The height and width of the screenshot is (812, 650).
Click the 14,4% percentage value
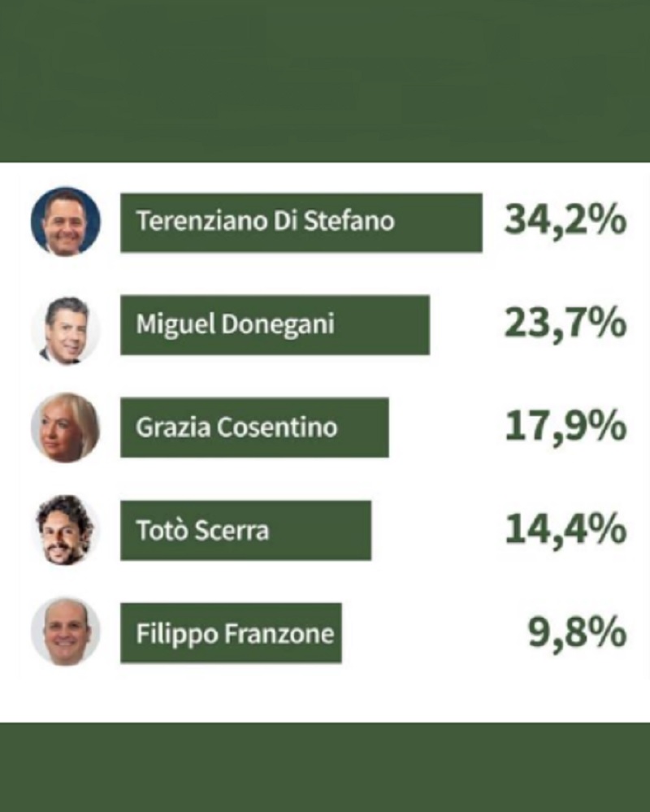[565, 529]
